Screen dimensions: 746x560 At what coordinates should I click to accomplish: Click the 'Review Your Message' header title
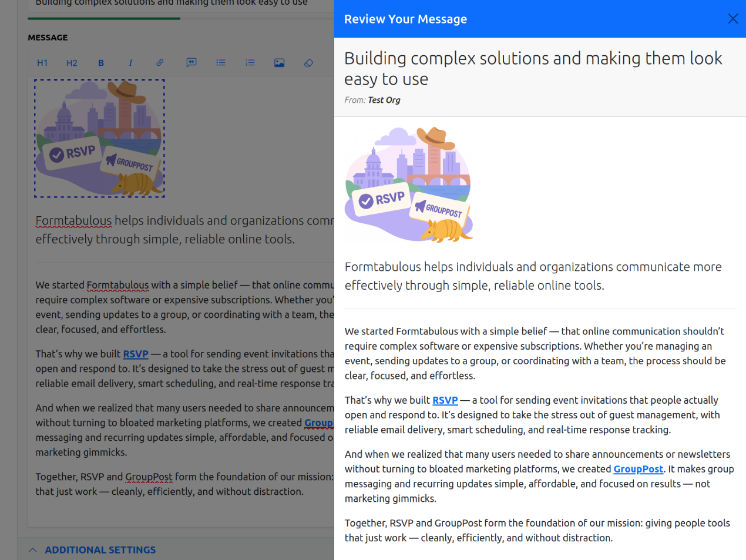(405, 19)
